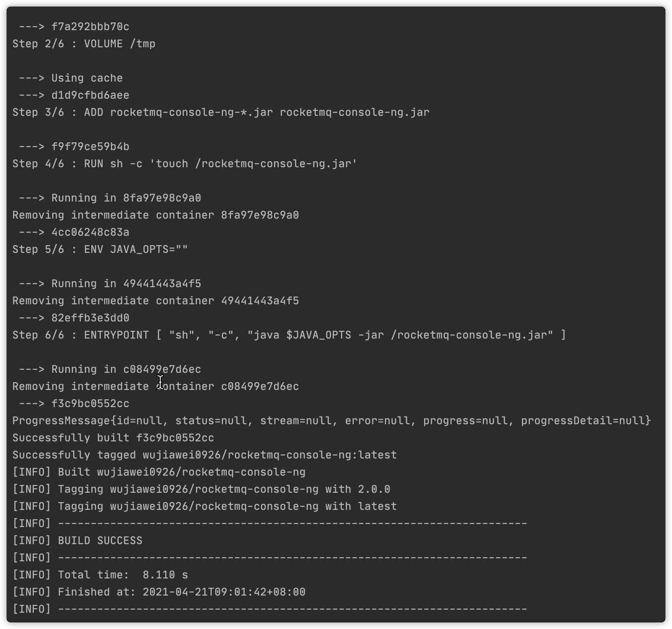The width and height of the screenshot is (672, 629).
Task: Click the ProgressMessage{id=null...} line
Action: [332, 421]
